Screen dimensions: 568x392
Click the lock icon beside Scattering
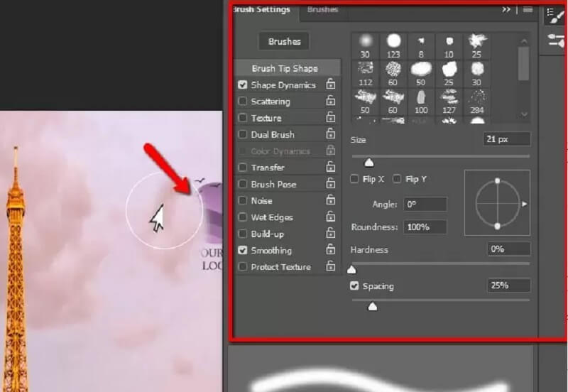pos(330,102)
